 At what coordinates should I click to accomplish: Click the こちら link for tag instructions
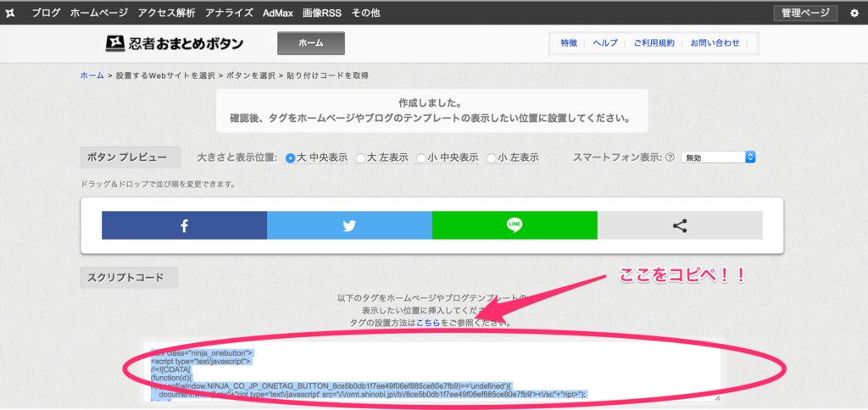[x=428, y=323]
